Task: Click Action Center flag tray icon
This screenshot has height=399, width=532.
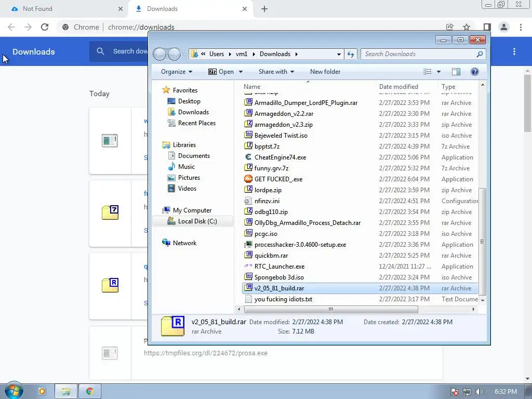Action: pyautogui.click(x=455, y=392)
